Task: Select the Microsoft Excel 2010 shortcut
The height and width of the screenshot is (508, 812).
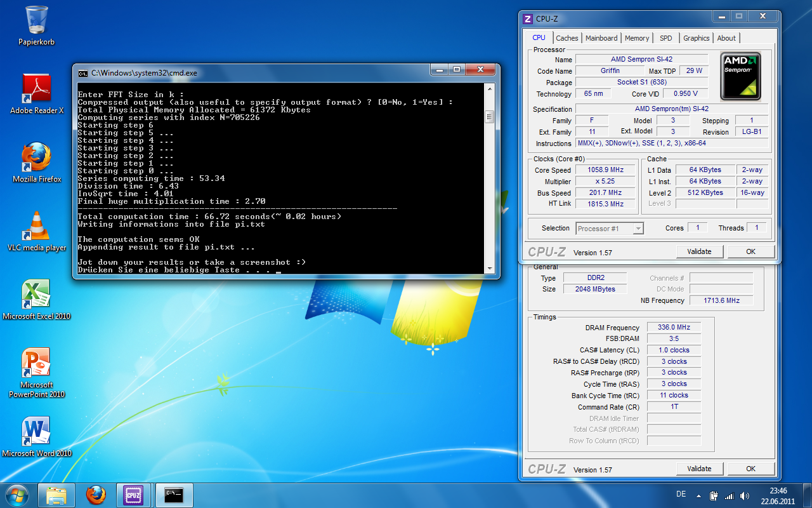Action: pos(36,300)
